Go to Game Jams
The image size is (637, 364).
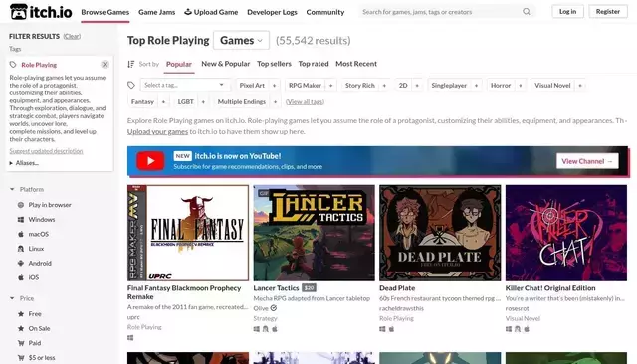coord(157,12)
